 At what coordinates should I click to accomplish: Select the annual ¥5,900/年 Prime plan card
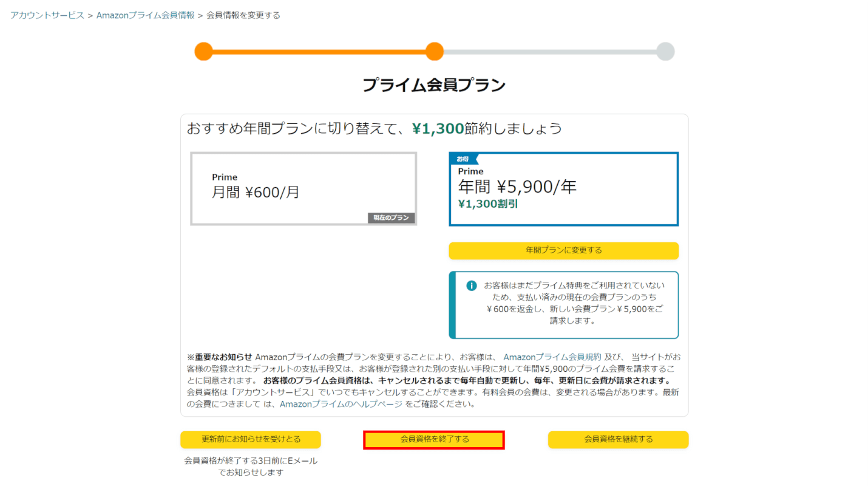click(x=563, y=189)
